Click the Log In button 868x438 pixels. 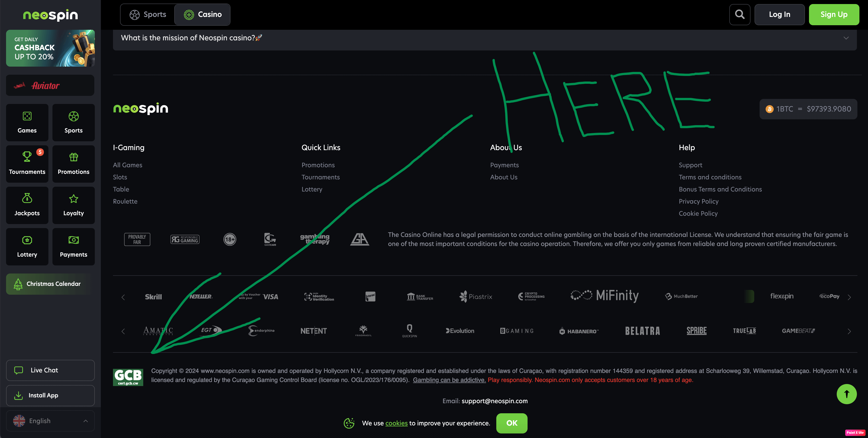(x=779, y=14)
